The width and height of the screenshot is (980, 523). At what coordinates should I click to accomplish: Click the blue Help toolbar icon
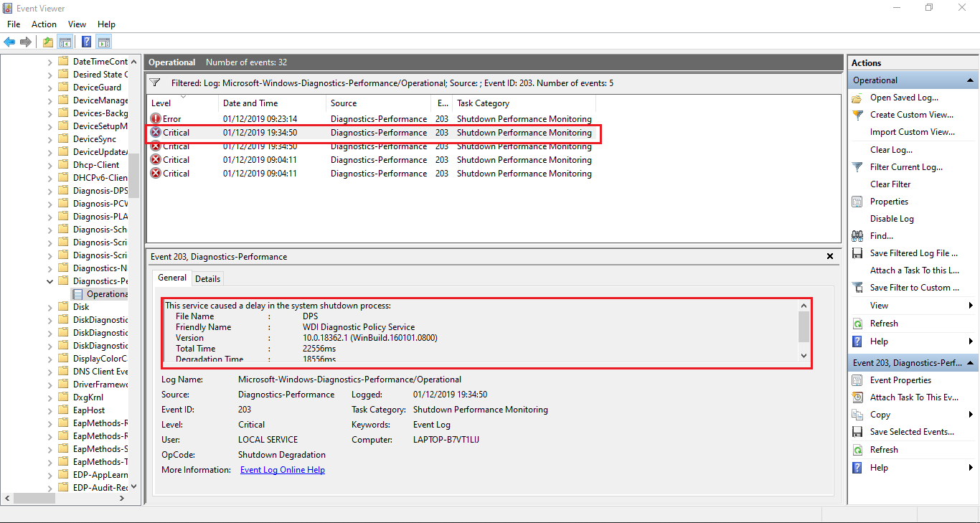(86, 42)
